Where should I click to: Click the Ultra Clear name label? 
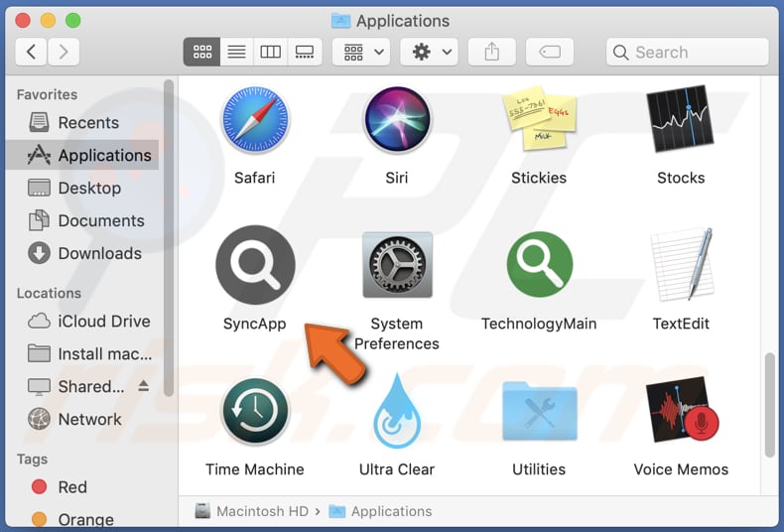[397, 469]
